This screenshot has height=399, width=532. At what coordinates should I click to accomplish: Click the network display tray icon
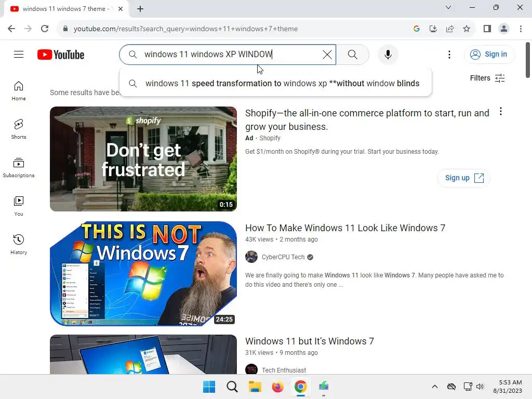click(x=468, y=387)
